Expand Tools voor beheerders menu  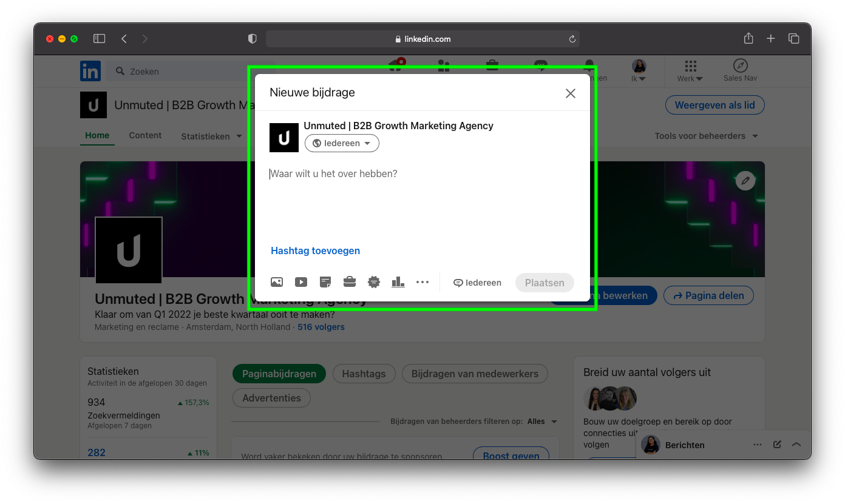(707, 136)
